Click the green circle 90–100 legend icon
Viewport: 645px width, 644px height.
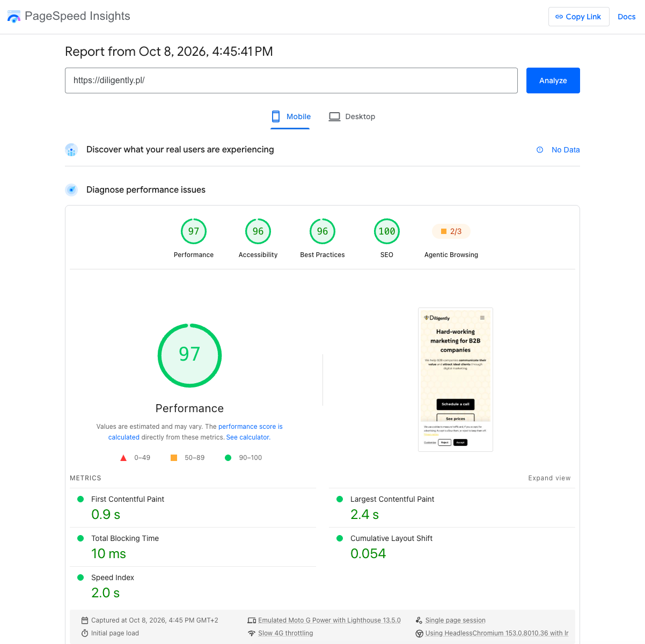(x=228, y=458)
